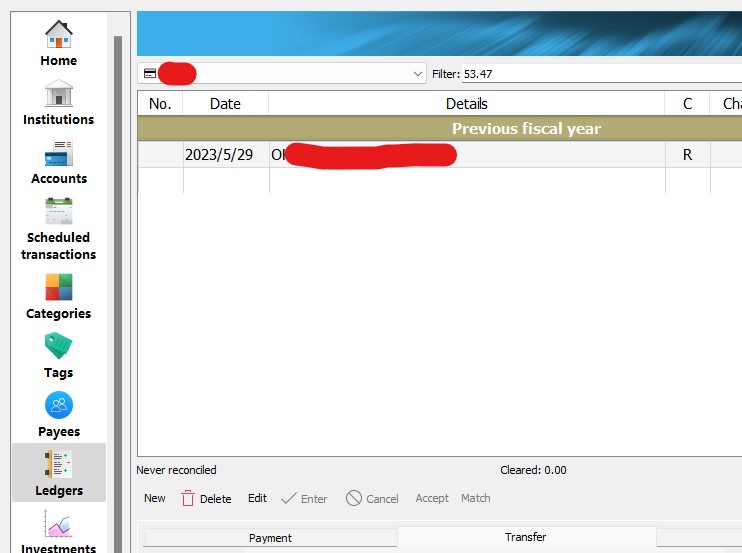Click the R reconcile state cell
The width and height of the screenshot is (742, 553).
(688, 155)
